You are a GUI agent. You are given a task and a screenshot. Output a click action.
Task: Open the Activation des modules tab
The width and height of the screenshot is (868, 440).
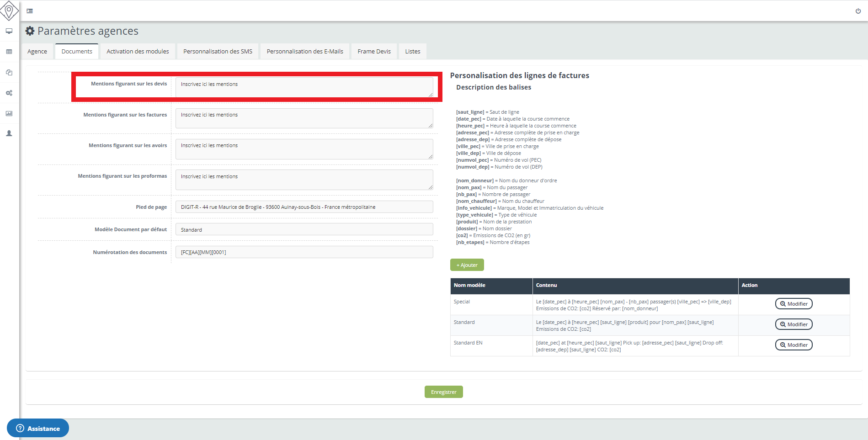[x=138, y=51]
